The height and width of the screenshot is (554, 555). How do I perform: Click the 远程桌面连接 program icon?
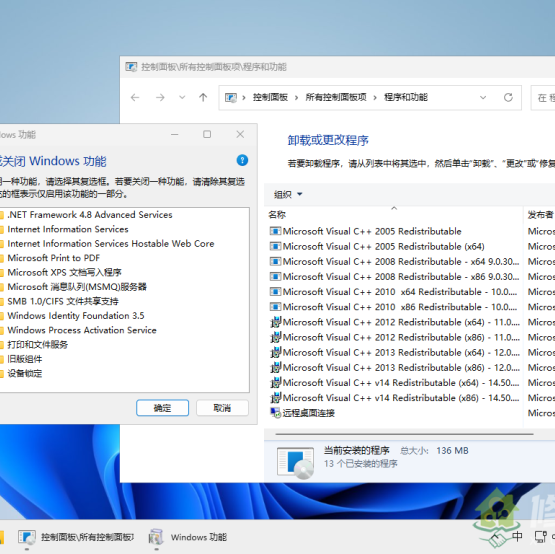pos(275,413)
